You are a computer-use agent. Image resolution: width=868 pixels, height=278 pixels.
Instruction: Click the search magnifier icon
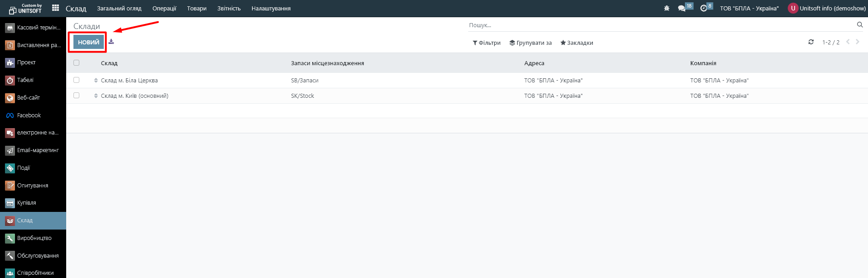coord(859,25)
